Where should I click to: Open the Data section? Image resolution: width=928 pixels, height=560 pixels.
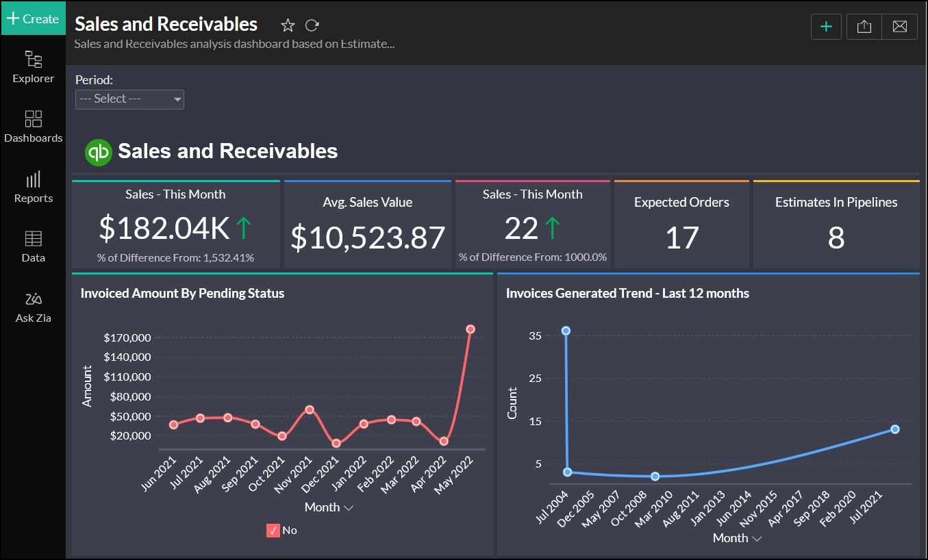tap(33, 240)
